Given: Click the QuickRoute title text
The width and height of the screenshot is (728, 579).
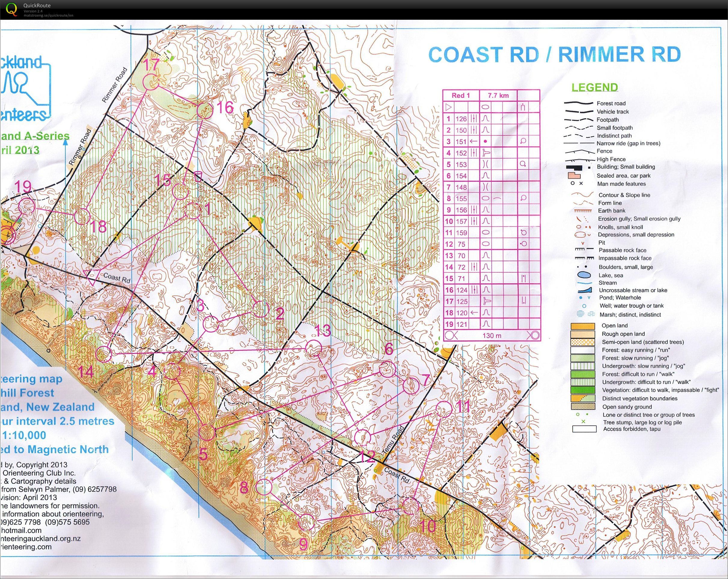Looking at the screenshot, I should (x=37, y=5).
